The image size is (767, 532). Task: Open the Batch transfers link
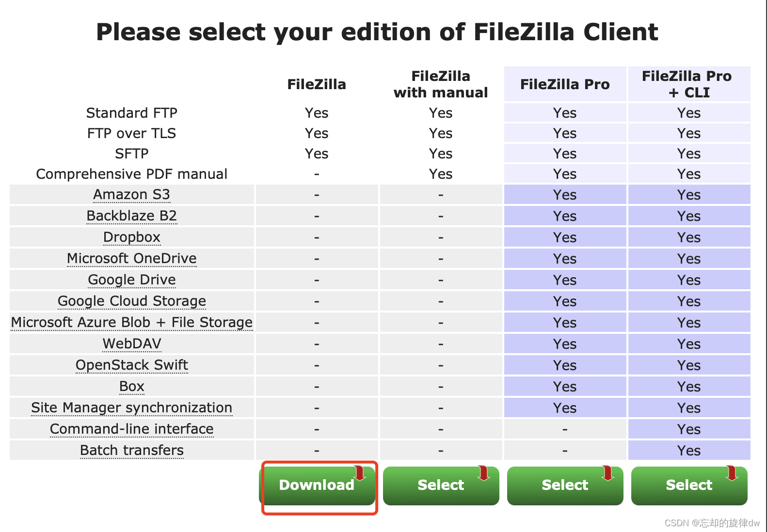pyautogui.click(x=131, y=451)
